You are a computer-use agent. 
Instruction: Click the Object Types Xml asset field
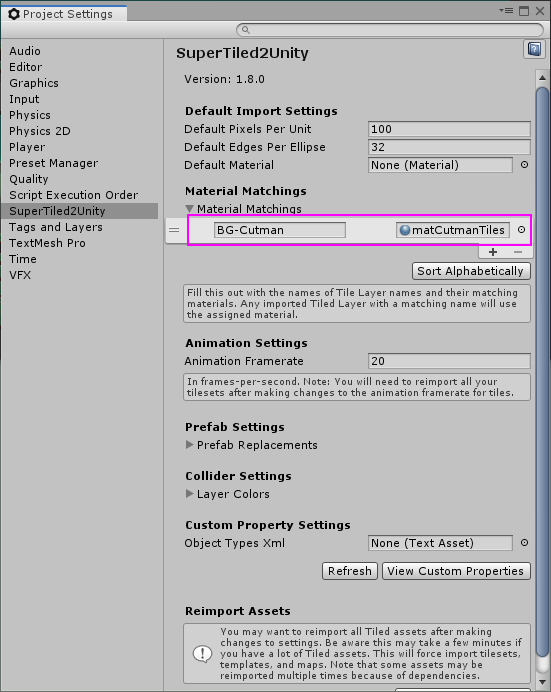click(x=440, y=543)
